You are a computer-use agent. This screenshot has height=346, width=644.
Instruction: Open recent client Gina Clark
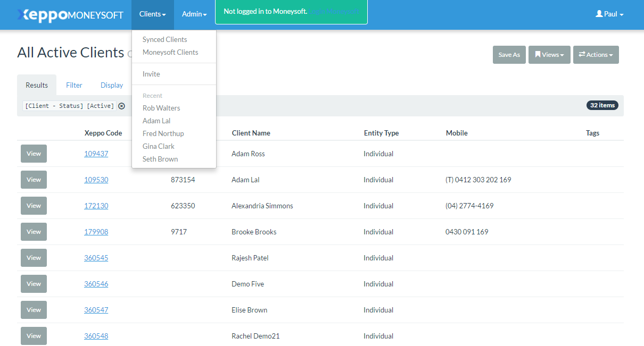159,146
